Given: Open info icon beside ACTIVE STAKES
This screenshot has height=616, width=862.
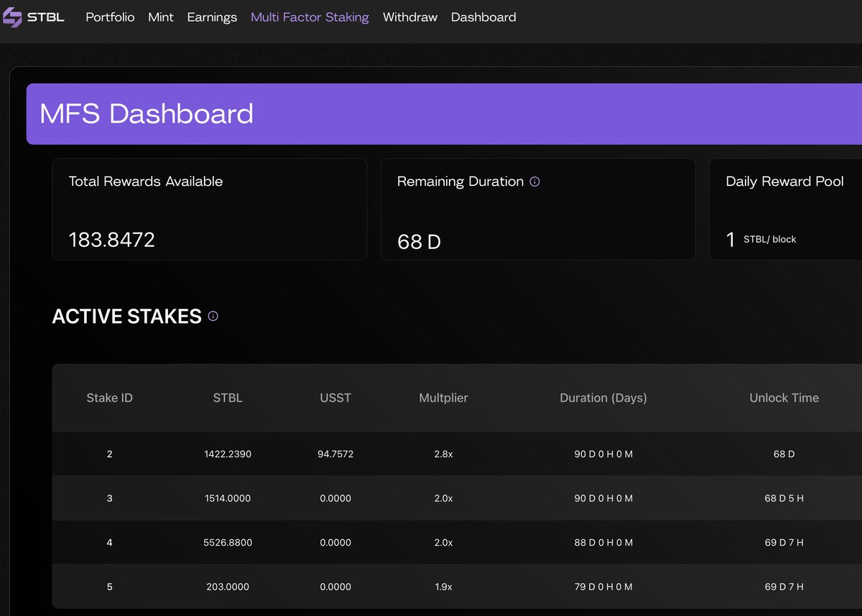Looking at the screenshot, I should tap(213, 316).
